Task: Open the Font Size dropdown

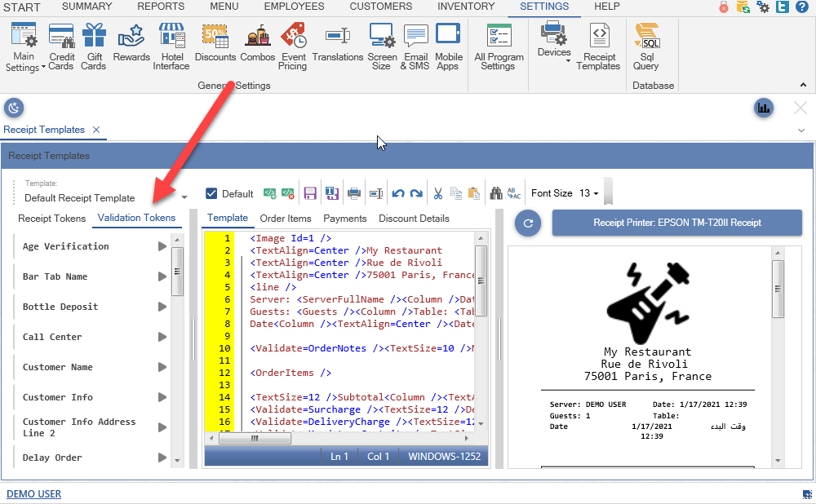Action: [x=565, y=193]
